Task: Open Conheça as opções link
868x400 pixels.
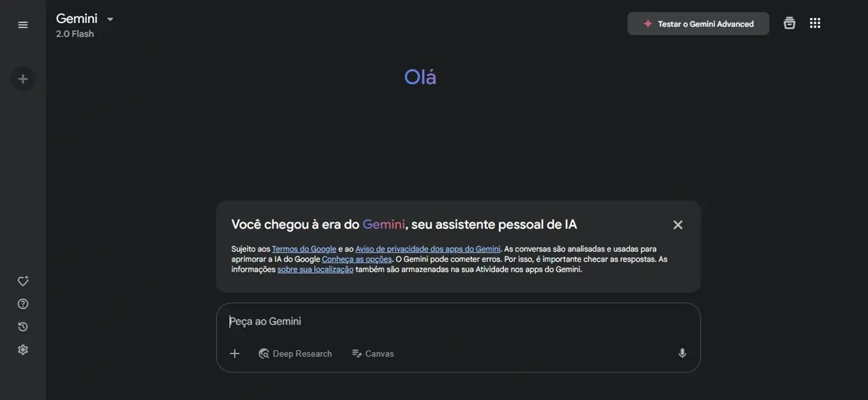Action: pyautogui.click(x=357, y=259)
